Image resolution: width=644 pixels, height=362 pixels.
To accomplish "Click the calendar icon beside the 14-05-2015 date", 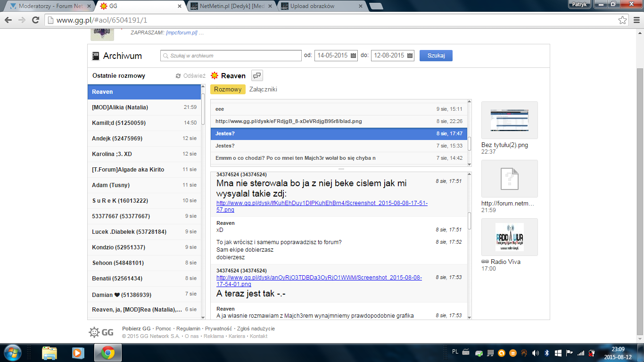I will click(x=353, y=56).
